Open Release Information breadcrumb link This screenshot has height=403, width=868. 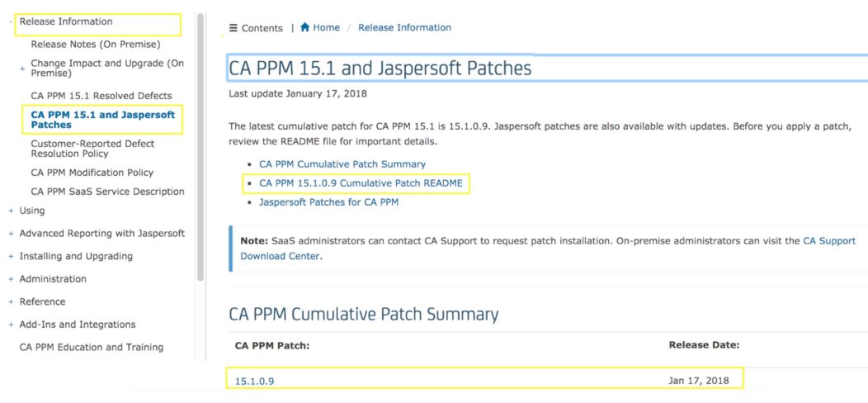pos(404,27)
